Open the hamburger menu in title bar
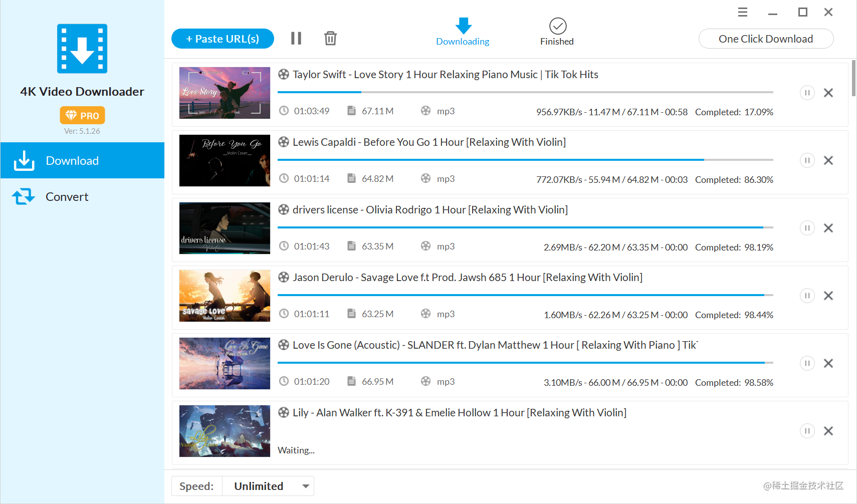The width and height of the screenshot is (857, 504). [x=743, y=12]
